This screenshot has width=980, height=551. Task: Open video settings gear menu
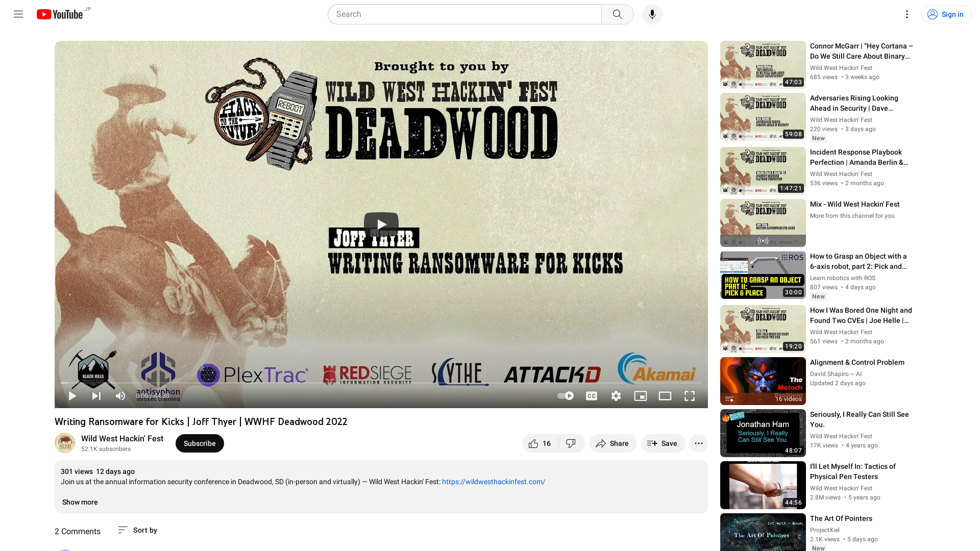point(616,395)
